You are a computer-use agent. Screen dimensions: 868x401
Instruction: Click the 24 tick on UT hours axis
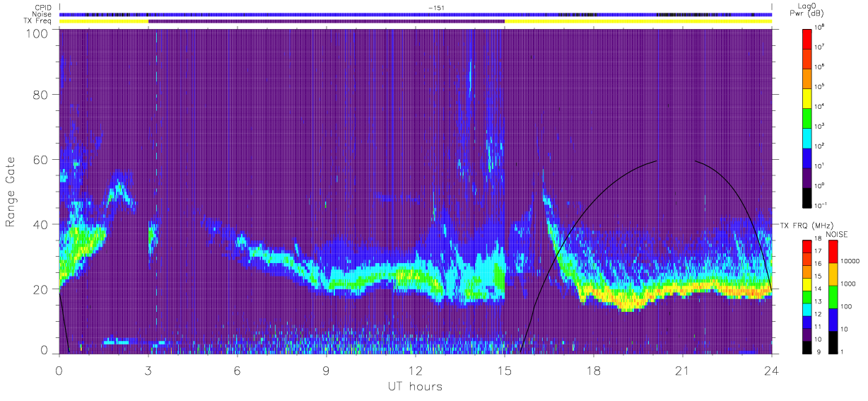(772, 370)
